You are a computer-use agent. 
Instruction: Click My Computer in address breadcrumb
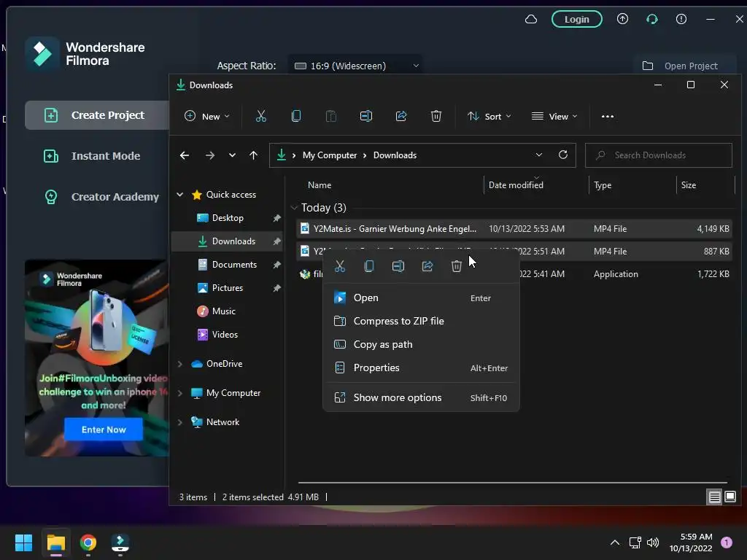[x=329, y=155]
